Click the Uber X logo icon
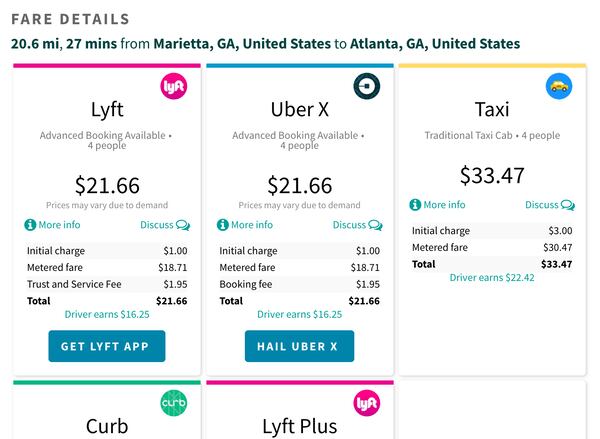The width and height of the screenshot is (600, 439). pyautogui.click(x=367, y=88)
